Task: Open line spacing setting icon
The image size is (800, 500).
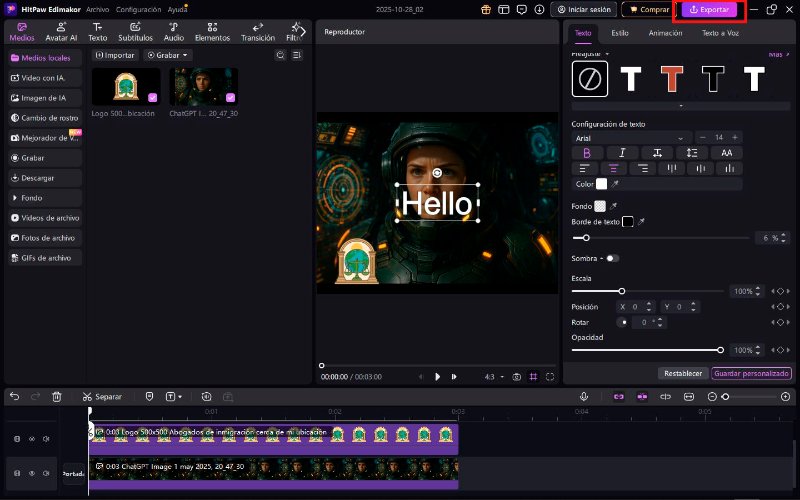Action: click(692, 153)
